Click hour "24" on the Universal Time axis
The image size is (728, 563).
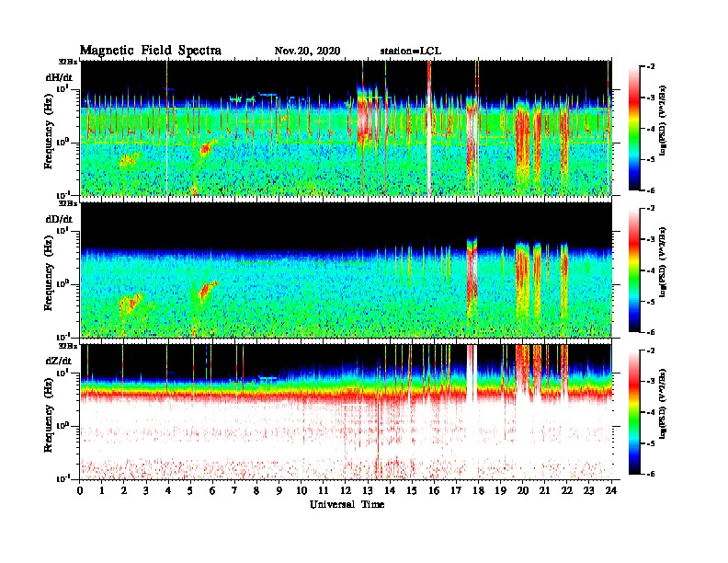(611, 490)
